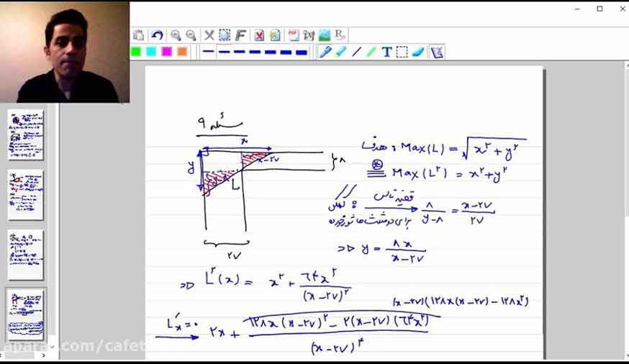This screenshot has width=629, height=364.
Task: Select the thinnest line width option
Action: coord(208,52)
